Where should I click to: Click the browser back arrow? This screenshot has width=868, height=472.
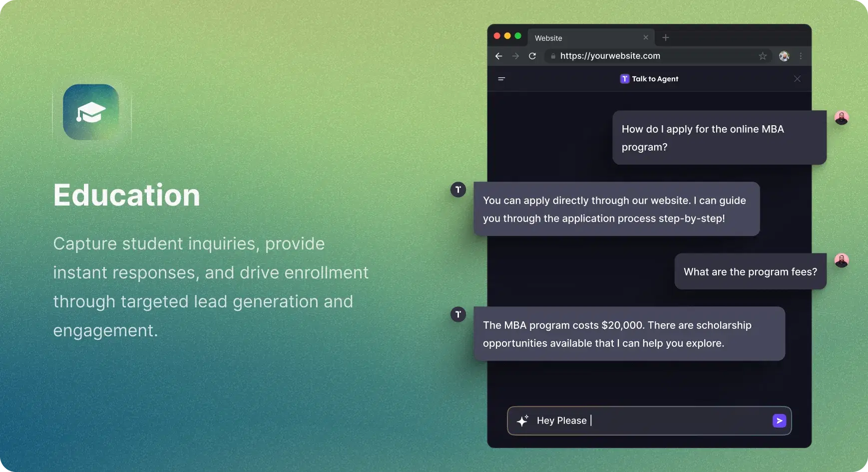(498, 56)
